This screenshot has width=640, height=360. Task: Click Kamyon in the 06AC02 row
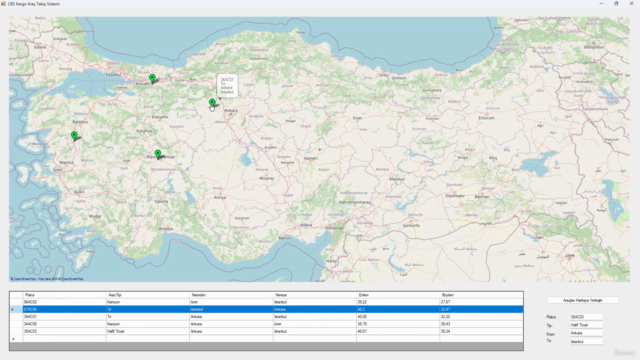(148, 302)
